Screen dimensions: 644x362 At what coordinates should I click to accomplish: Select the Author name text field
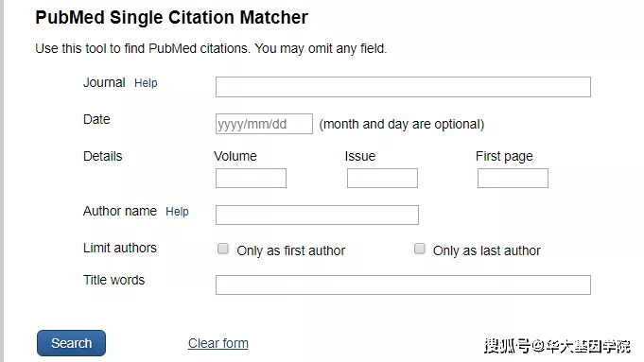tap(317, 215)
